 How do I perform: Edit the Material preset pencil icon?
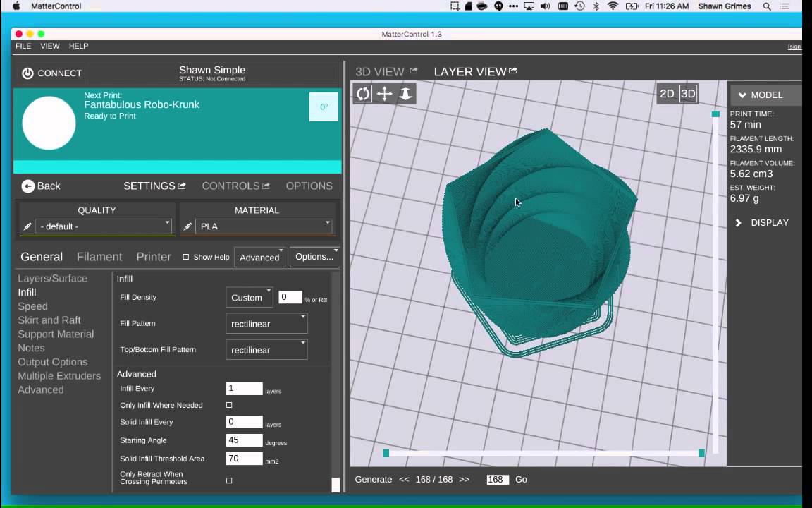point(187,226)
